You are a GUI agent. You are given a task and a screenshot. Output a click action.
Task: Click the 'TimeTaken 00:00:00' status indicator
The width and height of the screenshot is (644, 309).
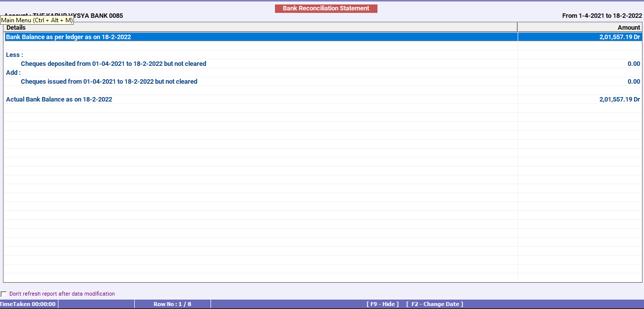click(28, 304)
